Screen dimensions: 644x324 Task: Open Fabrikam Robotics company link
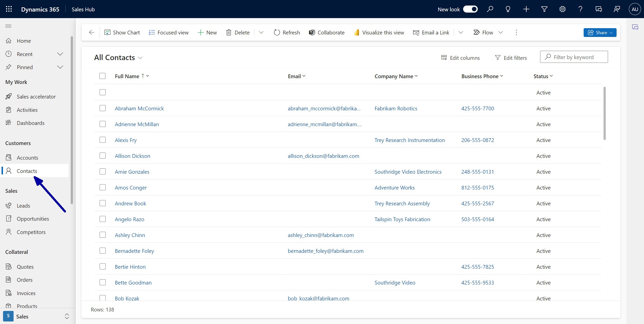point(396,108)
